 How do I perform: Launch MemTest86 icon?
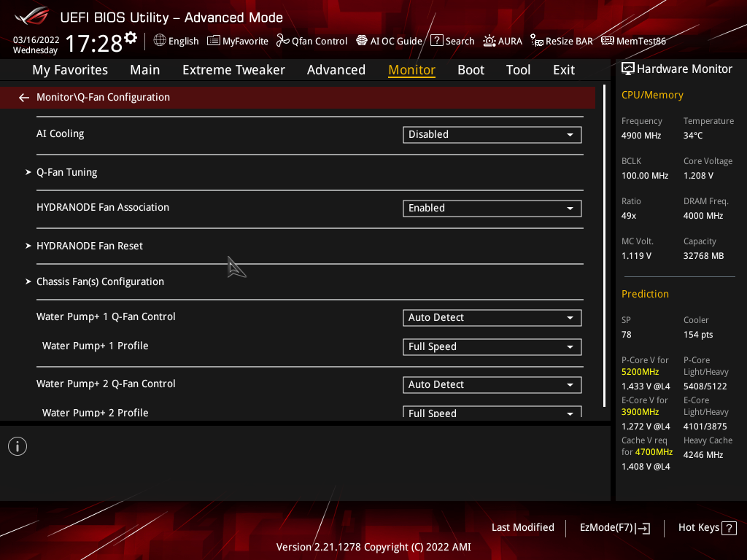(x=608, y=41)
